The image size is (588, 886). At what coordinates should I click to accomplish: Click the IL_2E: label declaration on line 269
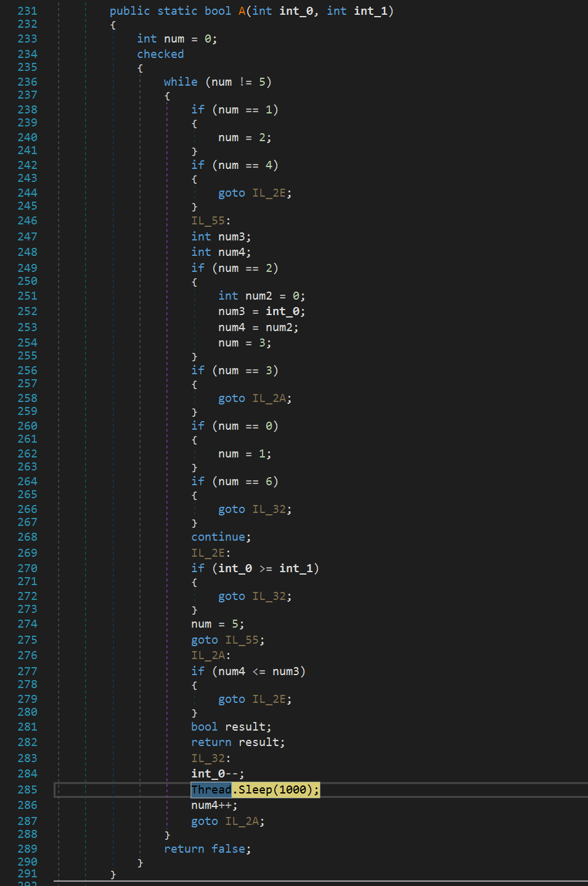(x=211, y=553)
